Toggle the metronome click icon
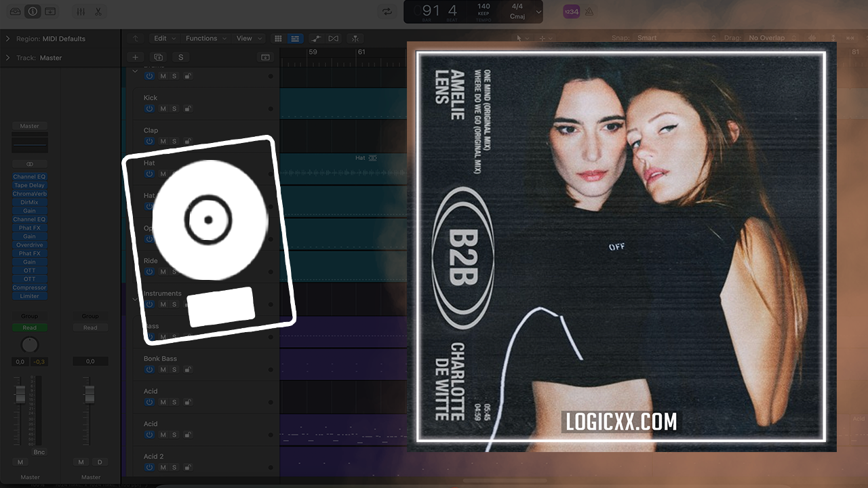 (x=589, y=12)
